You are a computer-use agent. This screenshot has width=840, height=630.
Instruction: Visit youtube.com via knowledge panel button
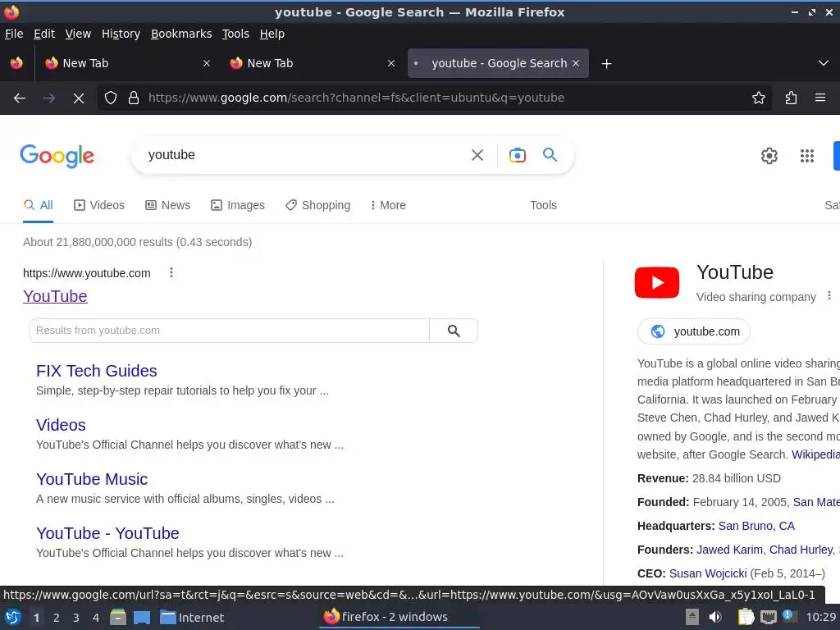(x=694, y=331)
